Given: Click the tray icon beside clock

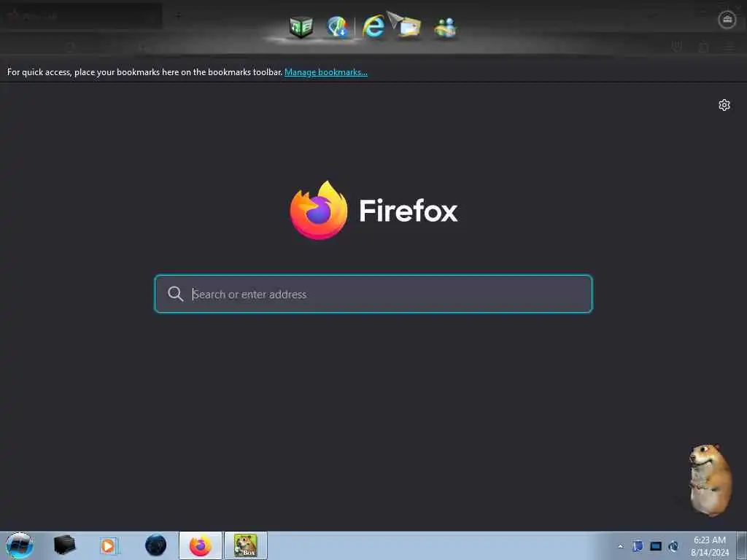Looking at the screenshot, I should [673, 546].
